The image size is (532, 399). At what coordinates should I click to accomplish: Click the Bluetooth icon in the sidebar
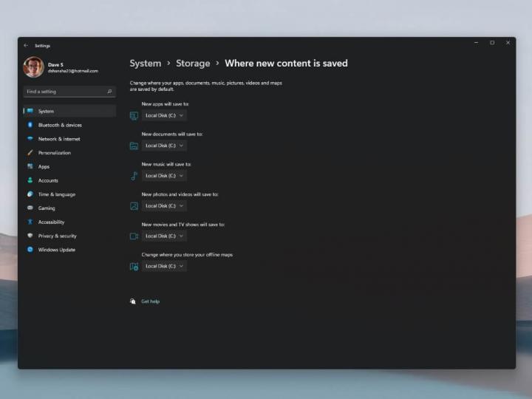pos(30,125)
